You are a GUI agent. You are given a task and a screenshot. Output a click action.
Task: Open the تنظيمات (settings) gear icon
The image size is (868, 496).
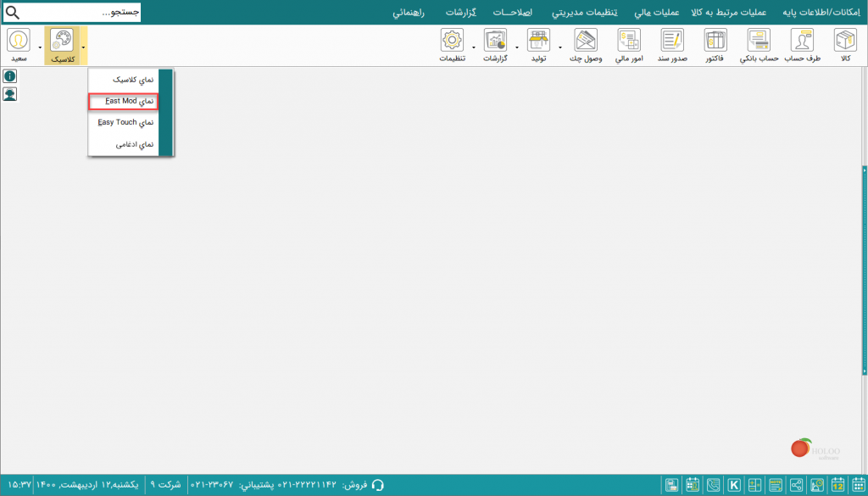[453, 41]
